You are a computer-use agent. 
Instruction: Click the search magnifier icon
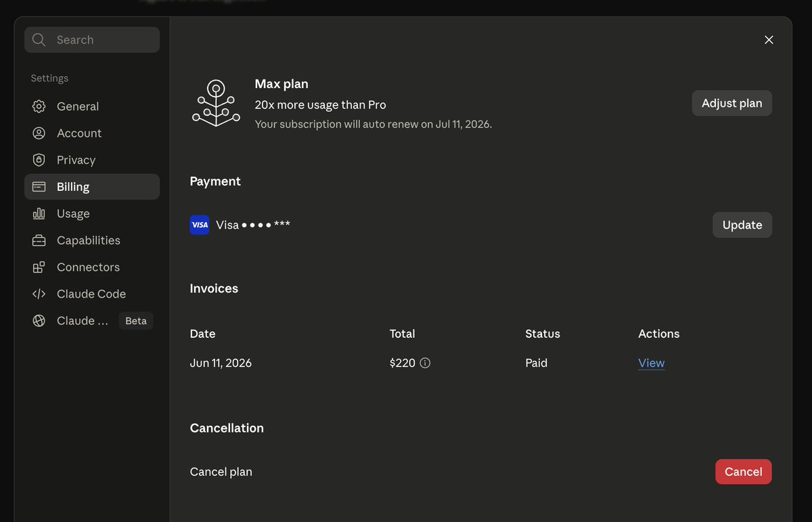(39, 40)
